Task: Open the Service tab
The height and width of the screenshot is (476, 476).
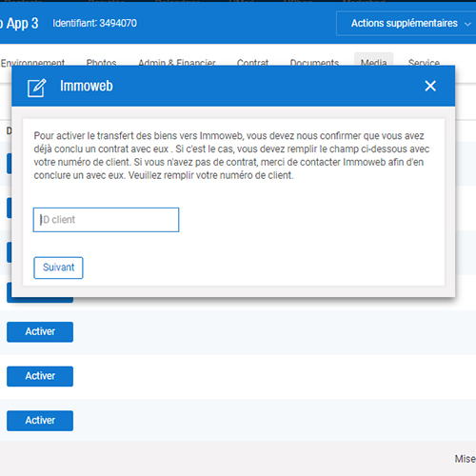Action: [424, 62]
